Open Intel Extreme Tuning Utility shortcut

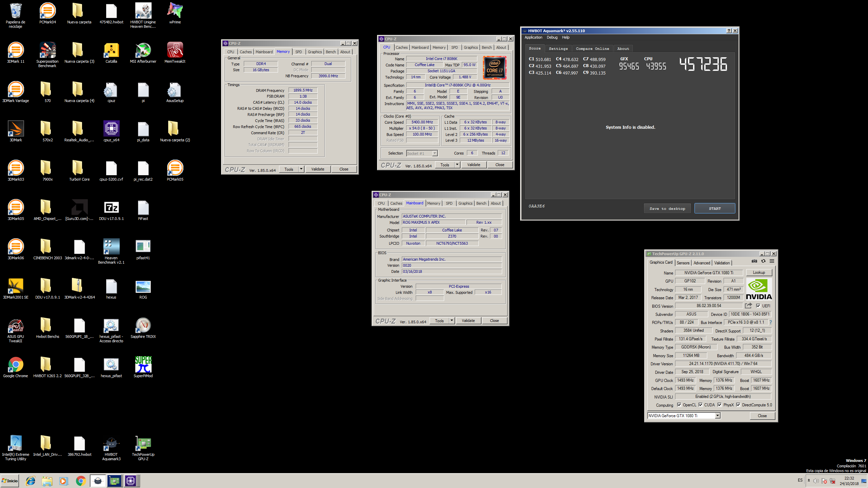point(16,448)
